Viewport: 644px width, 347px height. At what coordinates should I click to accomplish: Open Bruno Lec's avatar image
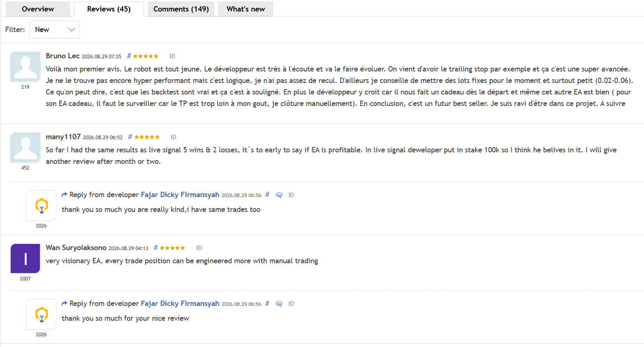click(x=25, y=67)
